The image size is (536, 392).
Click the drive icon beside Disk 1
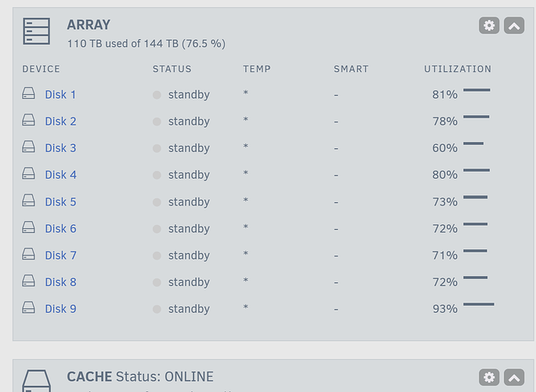(28, 93)
